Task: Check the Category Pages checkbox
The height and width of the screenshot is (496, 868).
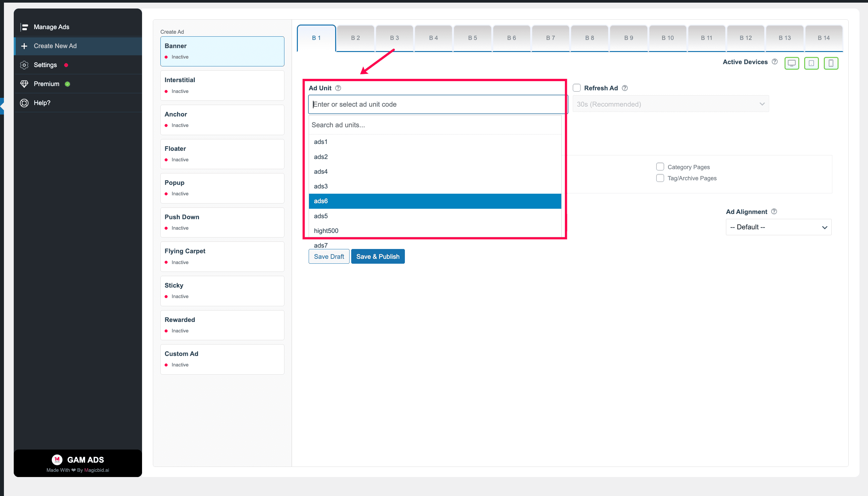Action: pyautogui.click(x=660, y=167)
